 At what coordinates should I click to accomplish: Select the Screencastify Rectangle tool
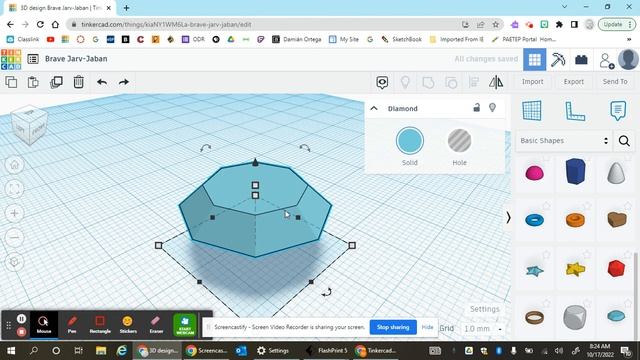pos(100,324)
